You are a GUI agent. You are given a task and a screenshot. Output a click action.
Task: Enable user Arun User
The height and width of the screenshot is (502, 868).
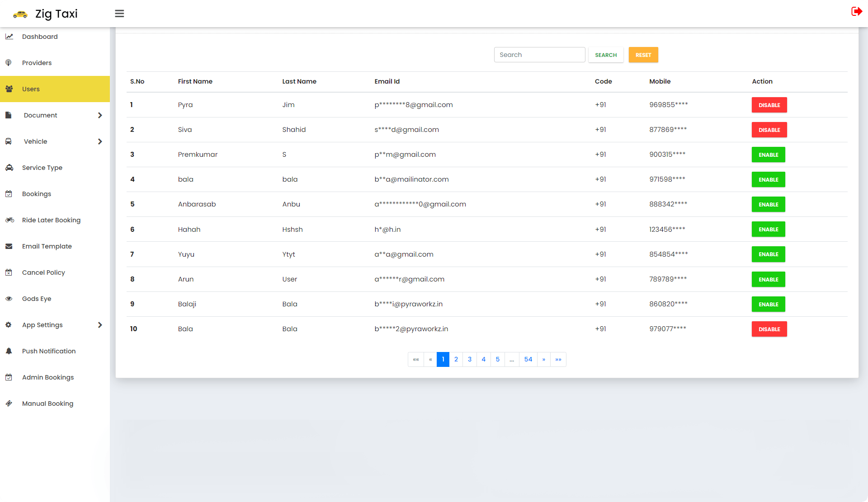(768, 279)
